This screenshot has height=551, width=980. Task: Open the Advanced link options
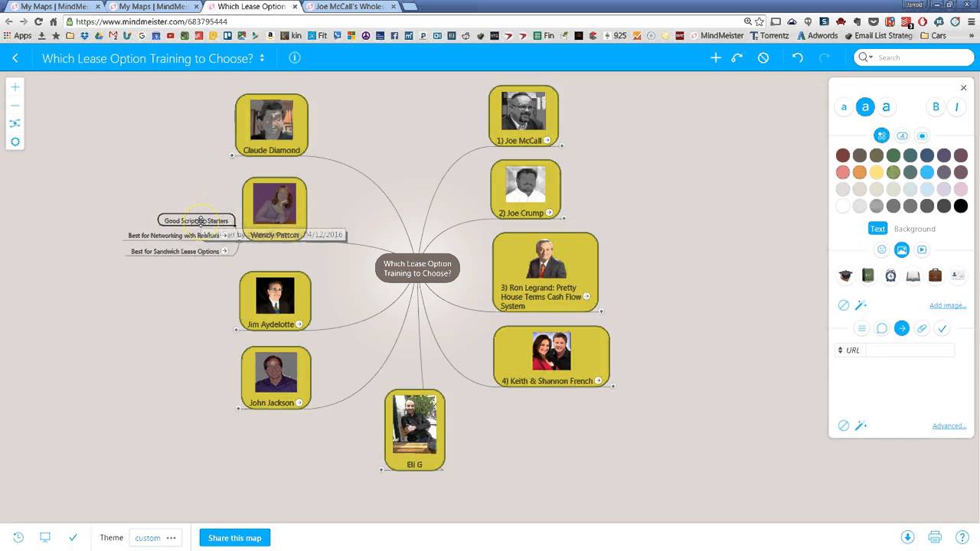point(949,425)
